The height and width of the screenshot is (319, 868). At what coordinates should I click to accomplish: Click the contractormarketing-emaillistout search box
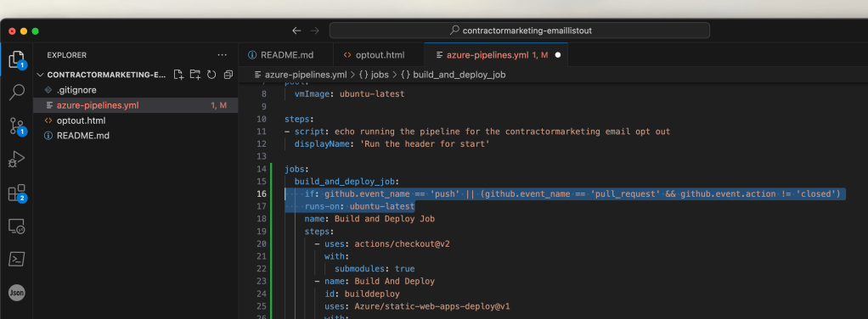coord(519,31)
